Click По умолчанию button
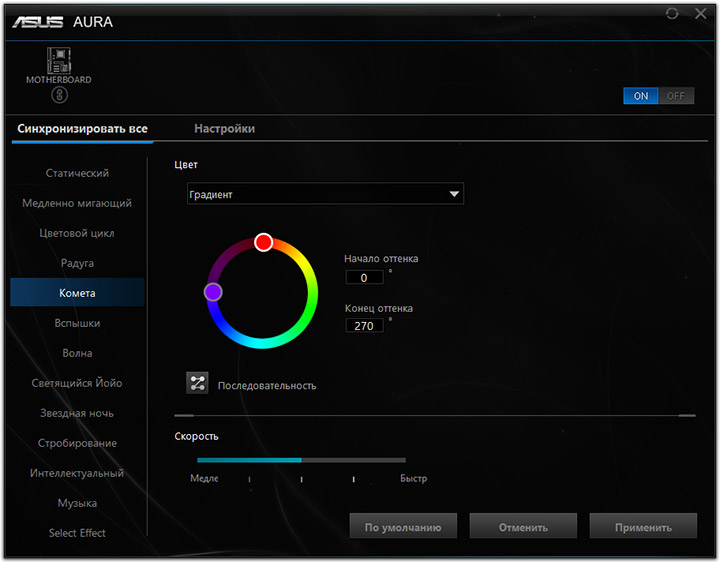720x562 pixels. [x=403, y=526]
